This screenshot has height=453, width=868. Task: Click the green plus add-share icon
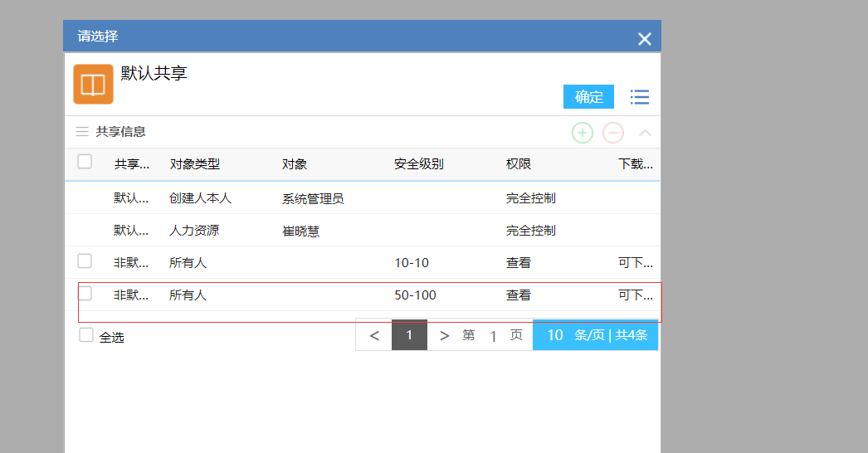point(583,133)
